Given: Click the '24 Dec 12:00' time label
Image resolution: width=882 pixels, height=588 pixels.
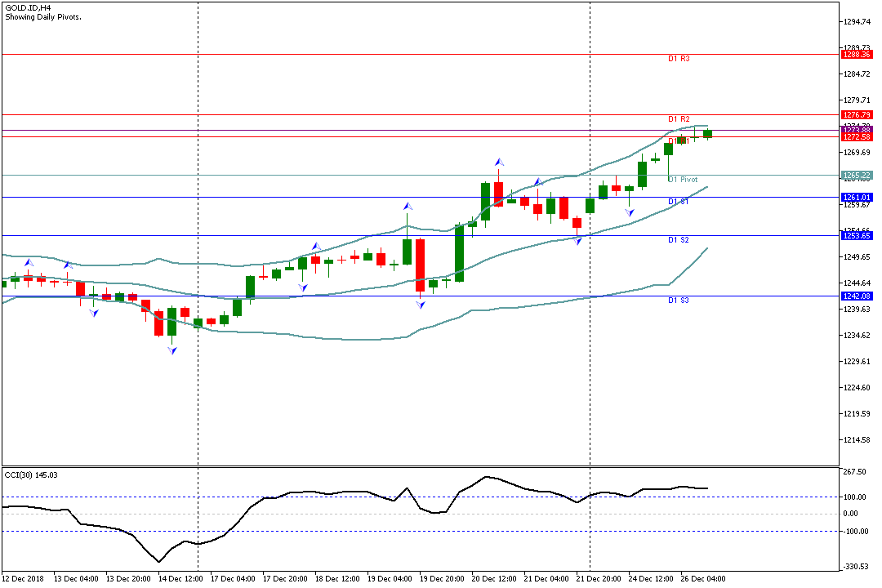Looking at the screenshot, I should pos(652,579).
